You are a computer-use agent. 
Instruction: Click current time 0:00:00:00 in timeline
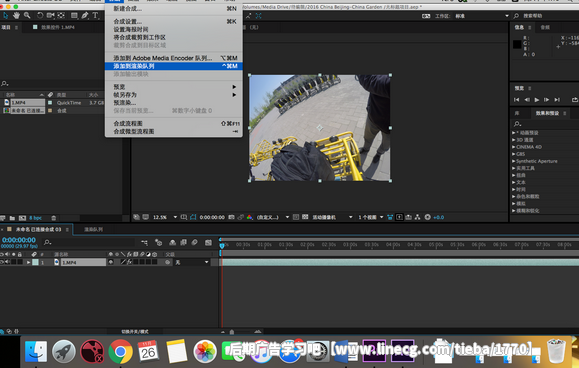19,240
